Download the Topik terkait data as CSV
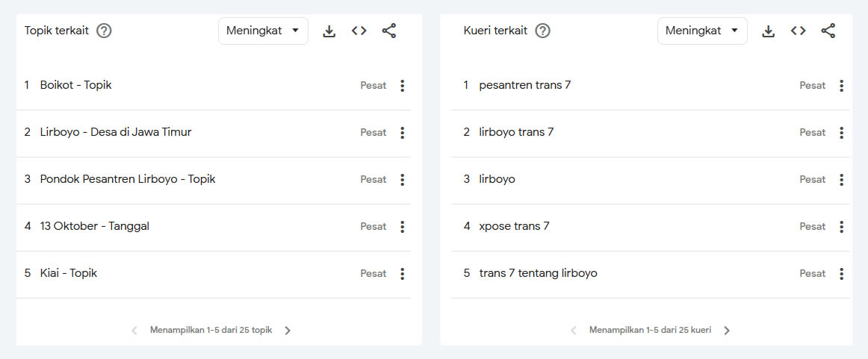Viewport: 868px width, 359px height. [329, 31]
